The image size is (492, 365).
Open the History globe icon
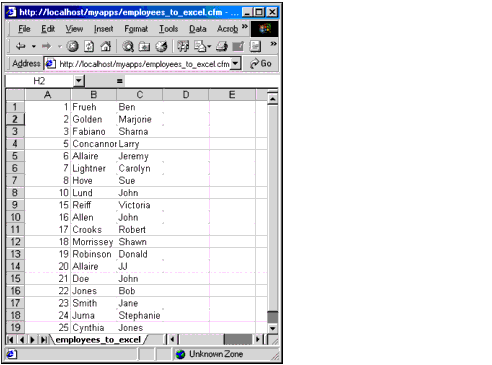(162, 46)
